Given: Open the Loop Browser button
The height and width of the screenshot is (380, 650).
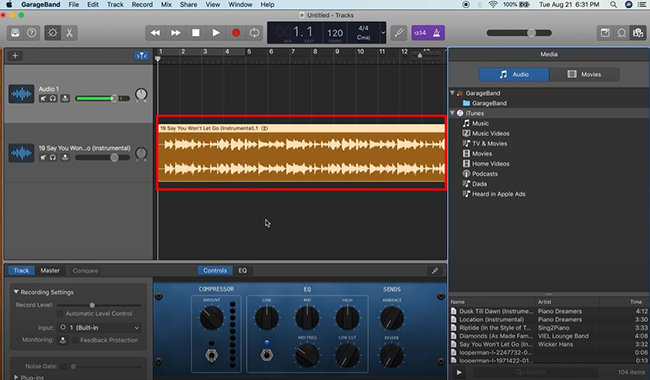Looking at the screenshot, I should pyautogui.click(x=621, y=33).
